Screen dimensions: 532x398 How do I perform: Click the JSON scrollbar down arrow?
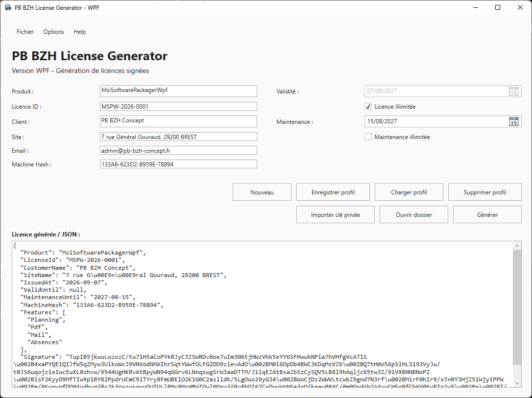click(517, 383)
